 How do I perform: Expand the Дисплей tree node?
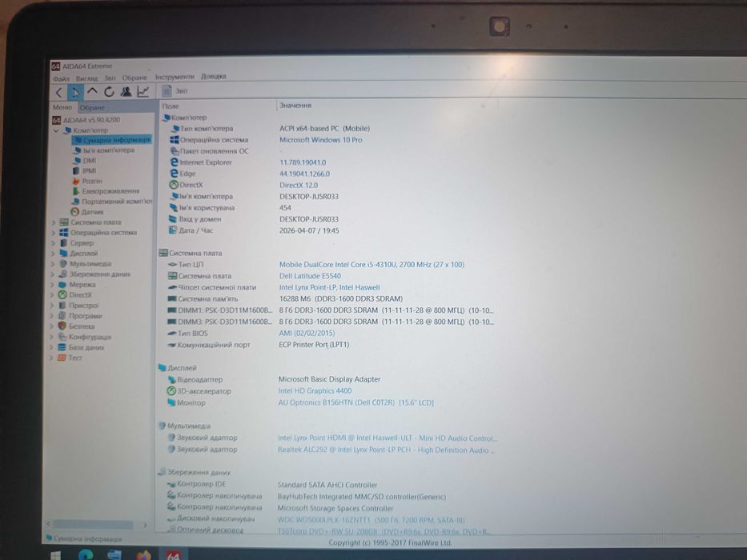(54, 254)
